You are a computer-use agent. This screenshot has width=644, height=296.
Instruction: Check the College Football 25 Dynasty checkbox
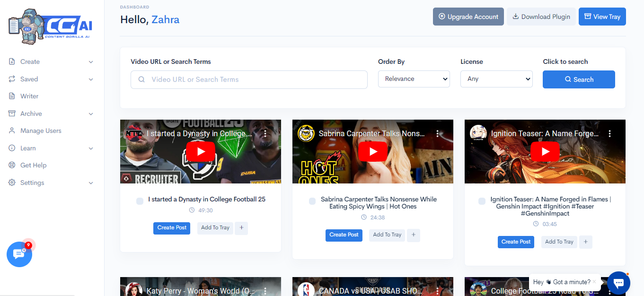click(x=140, y=201)
